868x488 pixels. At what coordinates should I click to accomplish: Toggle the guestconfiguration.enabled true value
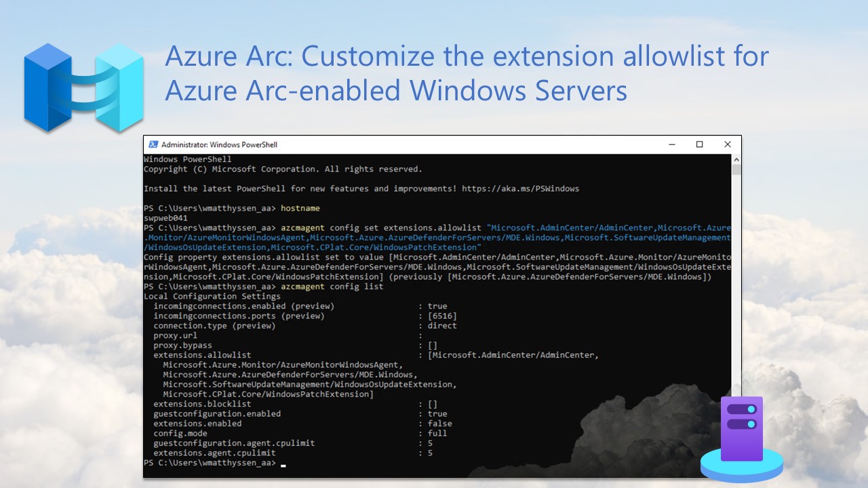click(437, 413)
